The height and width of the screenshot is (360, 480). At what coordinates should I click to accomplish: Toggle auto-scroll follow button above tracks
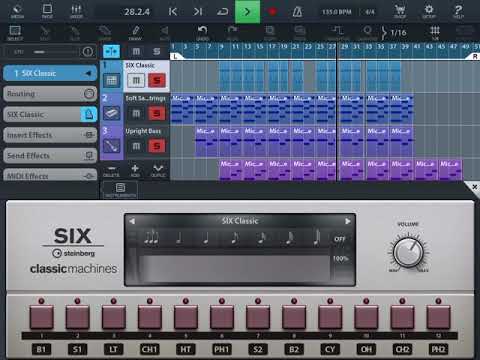point(111,52)
